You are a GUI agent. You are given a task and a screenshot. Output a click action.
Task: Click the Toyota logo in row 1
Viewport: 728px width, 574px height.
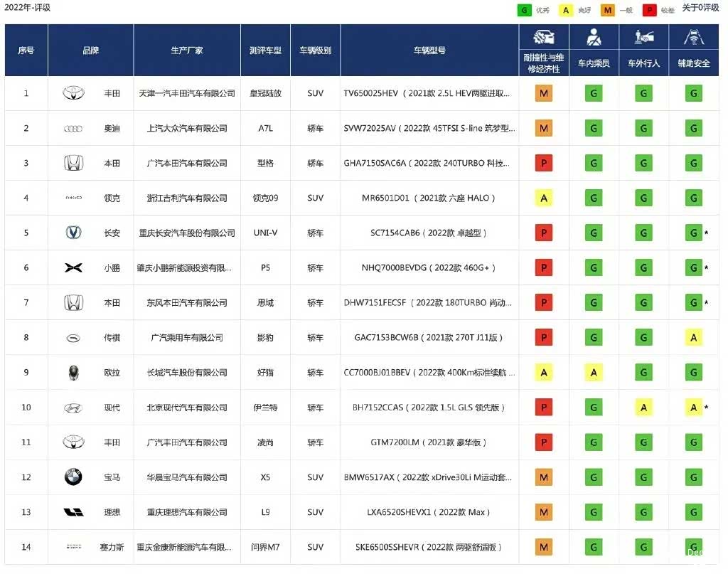(x=73, y=93)
